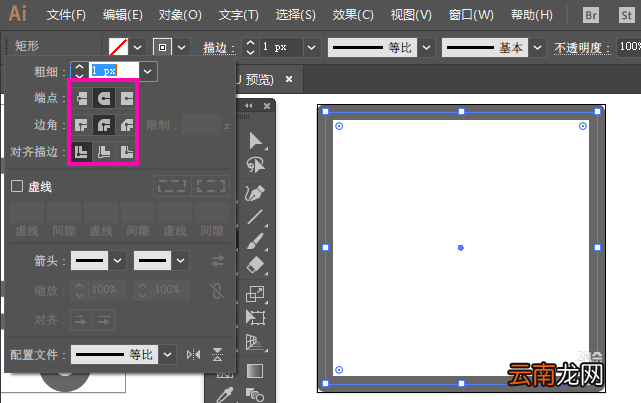The image size is (641, 403).
Task: Open the 配置文件 profile dropdown in panel
Action: [x=167, y=354]
